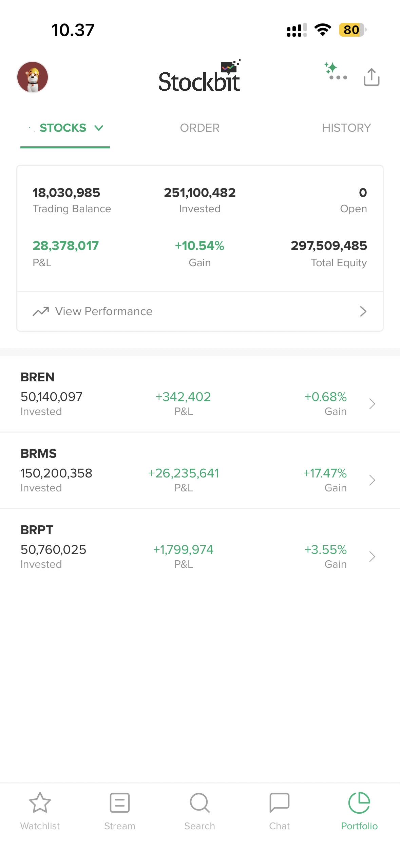
Task: Open the BRMS stock row
Action: click(183, 470)
